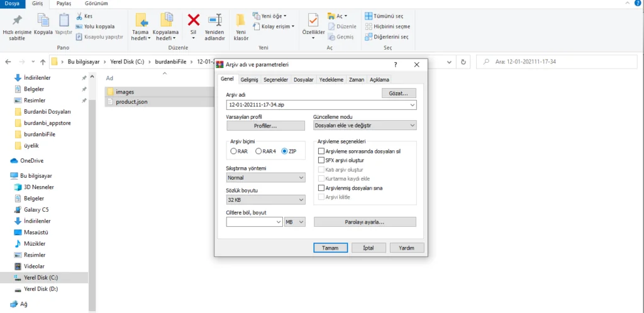
Task: Open Sözlük boyutu dropdown
Action: pos(266,200)
